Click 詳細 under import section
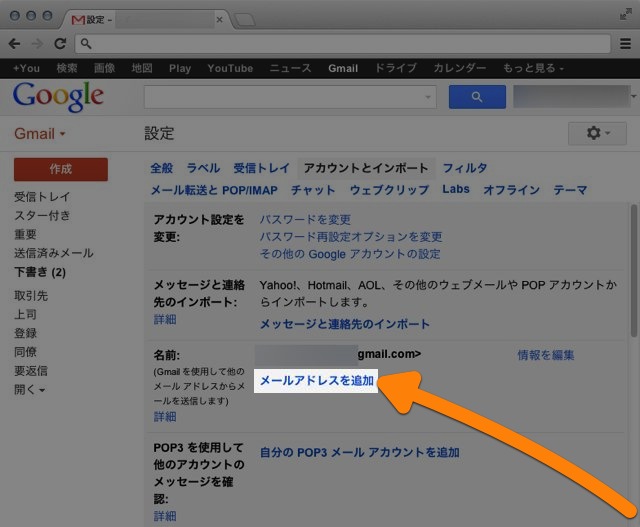This screenshot has width=640, height=527. coord(165,319)
